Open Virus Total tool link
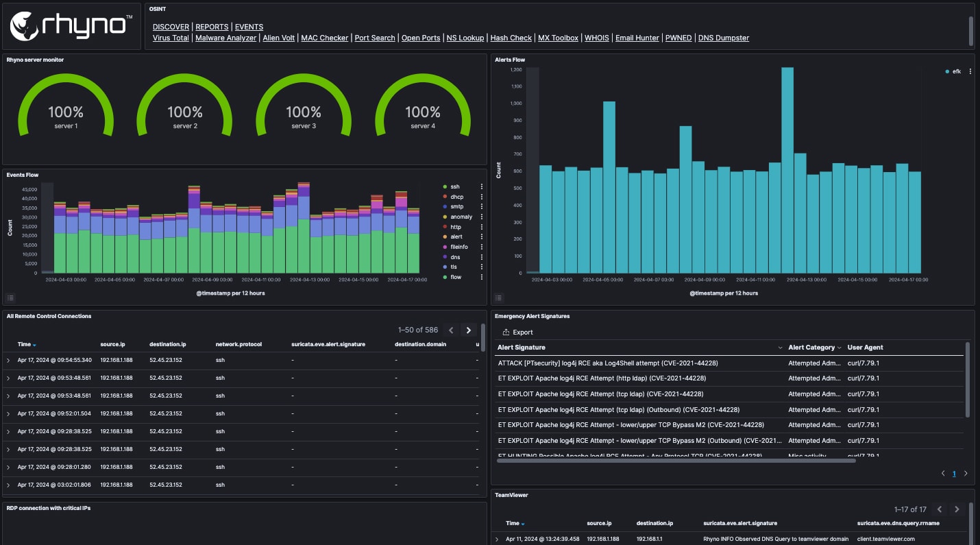The height and width of the screenshot is (545, 980). coord(171,38)
